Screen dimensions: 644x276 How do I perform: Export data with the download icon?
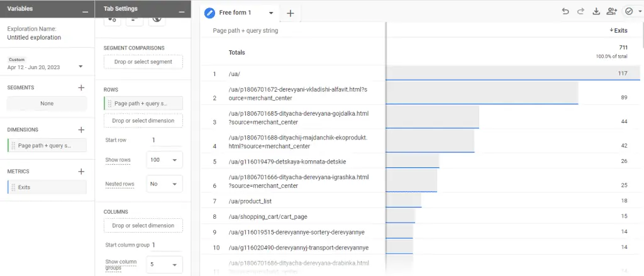[596, 12]
